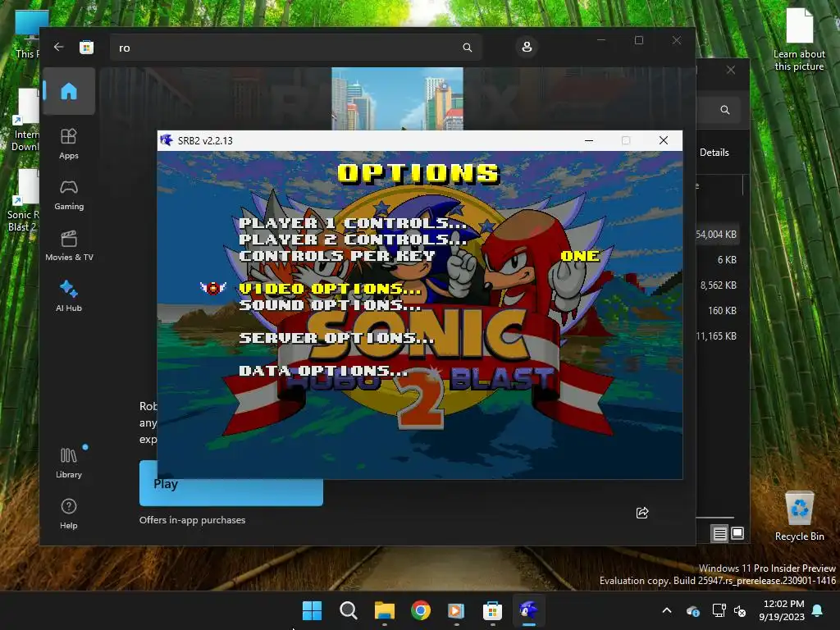
Task: Open Library in Microsoft Store
Action: [x=69, y=463]
